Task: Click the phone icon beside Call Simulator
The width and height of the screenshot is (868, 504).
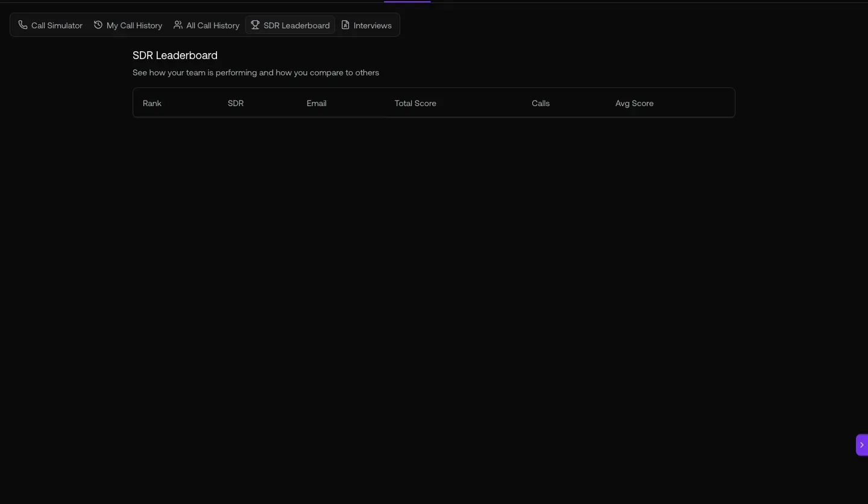Action: pos(23,25)
